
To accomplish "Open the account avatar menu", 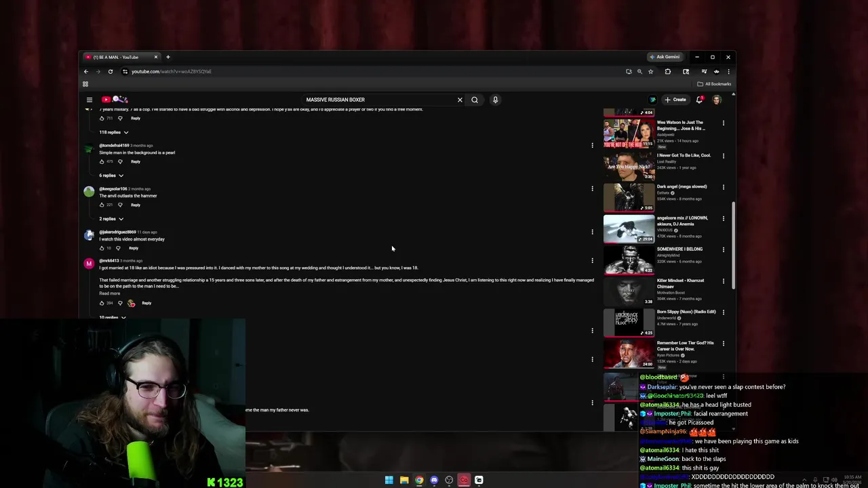I will pos(717,100).
